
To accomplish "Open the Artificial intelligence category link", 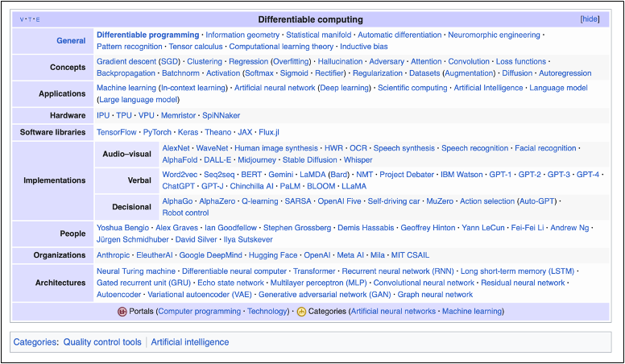I will 189,342.
